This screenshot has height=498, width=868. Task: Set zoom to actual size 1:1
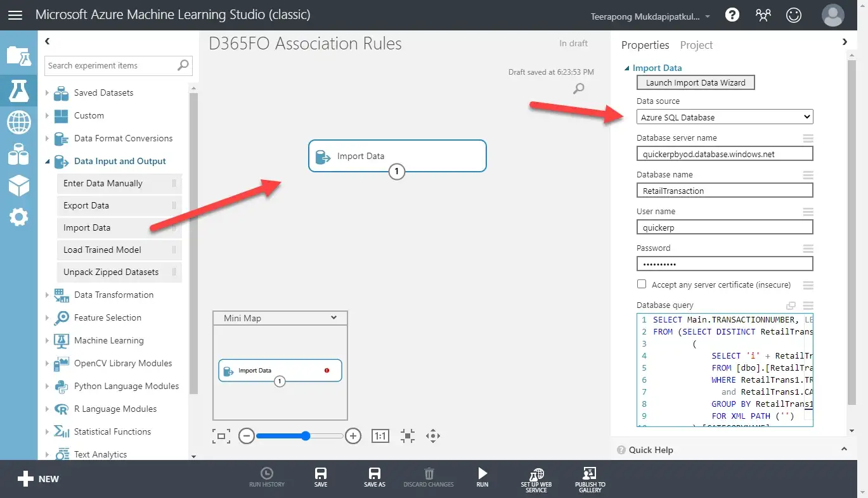(380, 436)
